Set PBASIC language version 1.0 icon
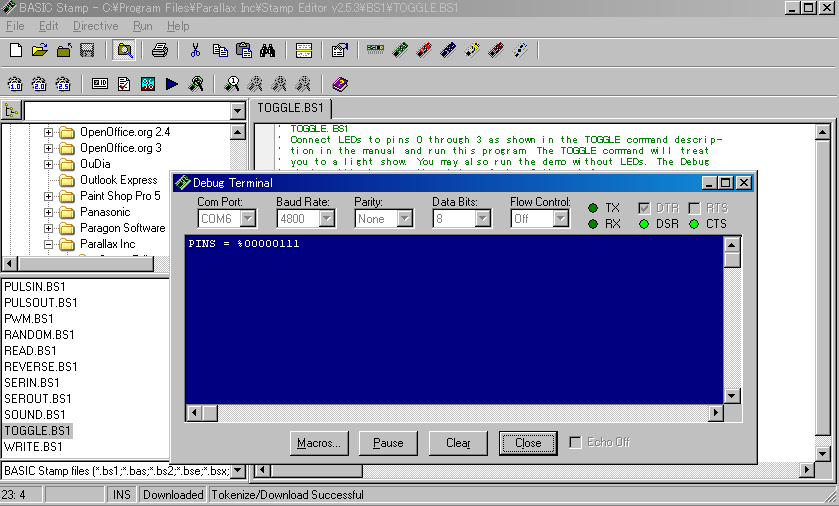Screen dimensions: 839x506 [x=15, y=83]
